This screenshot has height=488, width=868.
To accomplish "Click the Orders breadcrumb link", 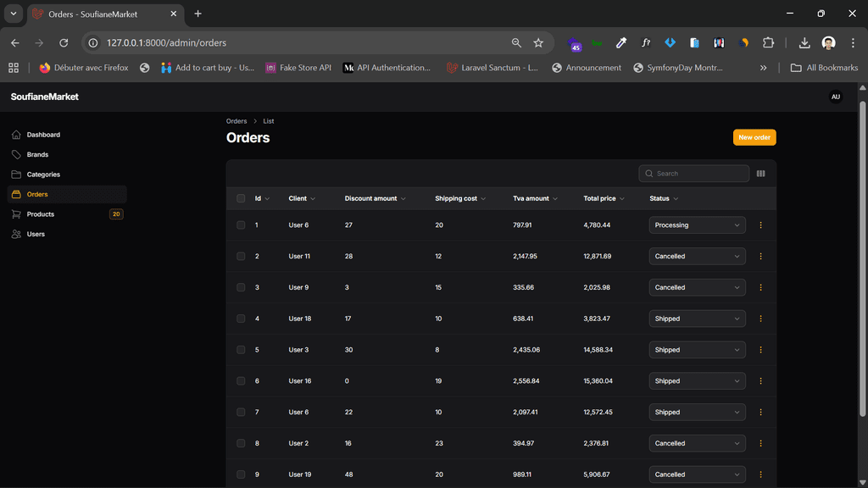I will (x=236, y=121).
